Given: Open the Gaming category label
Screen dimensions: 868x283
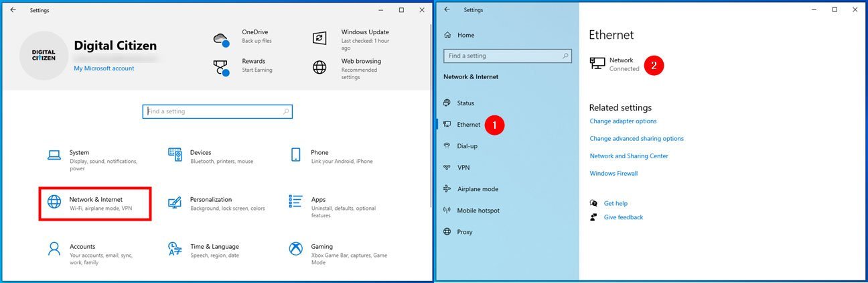Looking at the screenshot, I should [321, 247].
